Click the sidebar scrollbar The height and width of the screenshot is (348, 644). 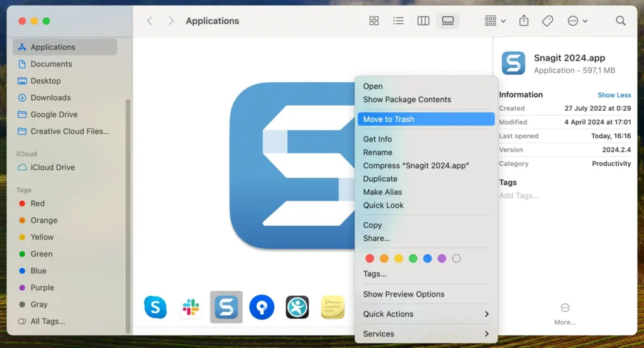(x=128, y=216)
